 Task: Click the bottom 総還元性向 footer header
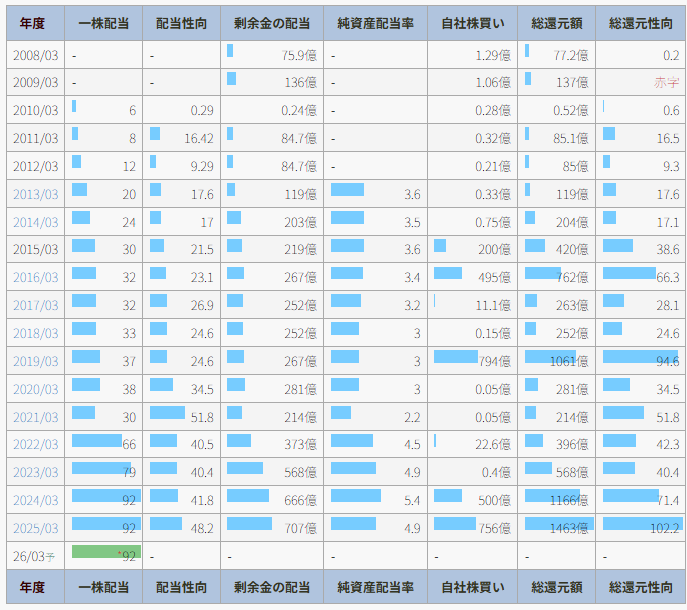(640, 587)
